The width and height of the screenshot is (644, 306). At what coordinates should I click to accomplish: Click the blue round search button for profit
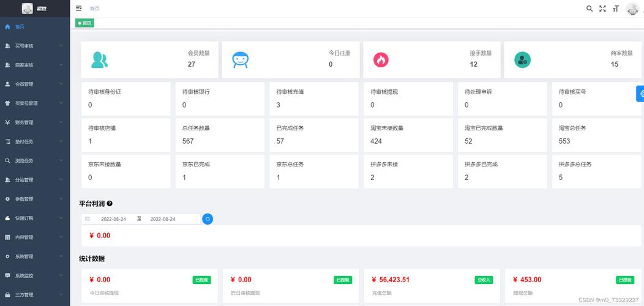pyautogui.click(x=208, y=219)
